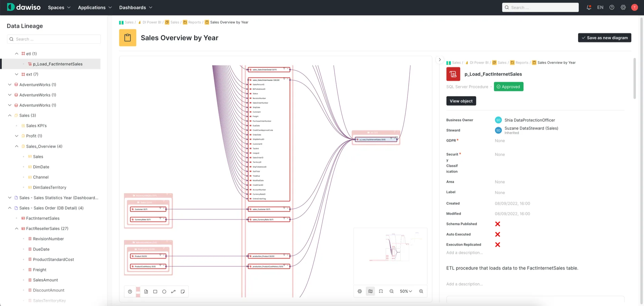Collapse the detail side panel arrow
Screen dimensions: 644x306
tap(440, 60)
